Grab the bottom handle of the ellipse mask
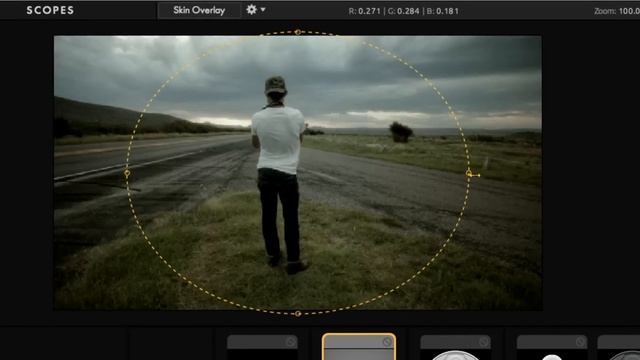This screenshot has width=640, height=360. (x=298, y=313)
